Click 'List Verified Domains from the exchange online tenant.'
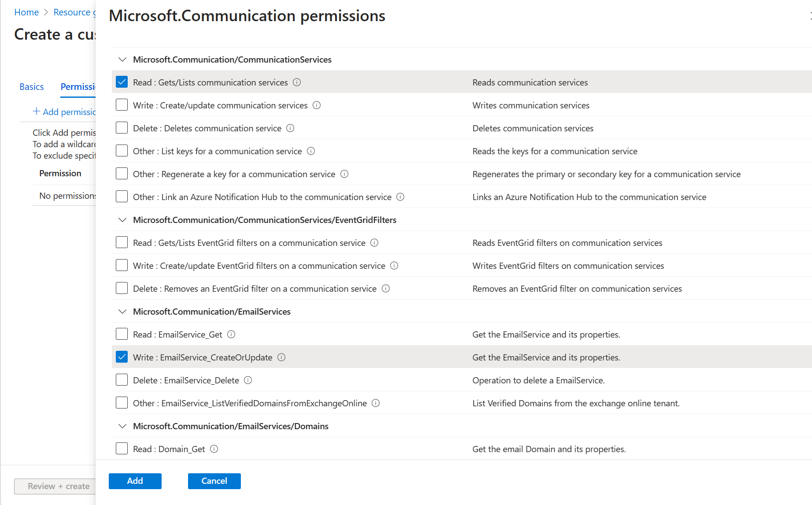The width and height of the screenshot is (812, 505). coord(576,403)
